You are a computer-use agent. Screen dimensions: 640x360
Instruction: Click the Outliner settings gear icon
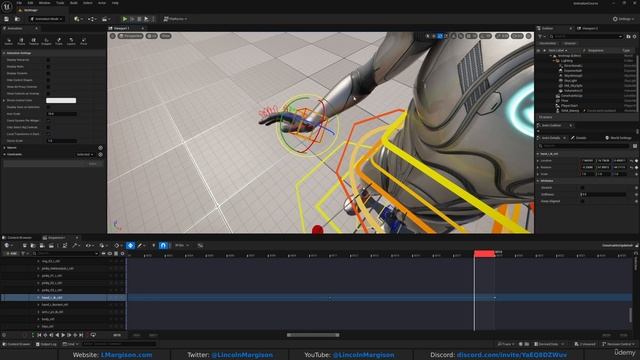tap(634, 36)
